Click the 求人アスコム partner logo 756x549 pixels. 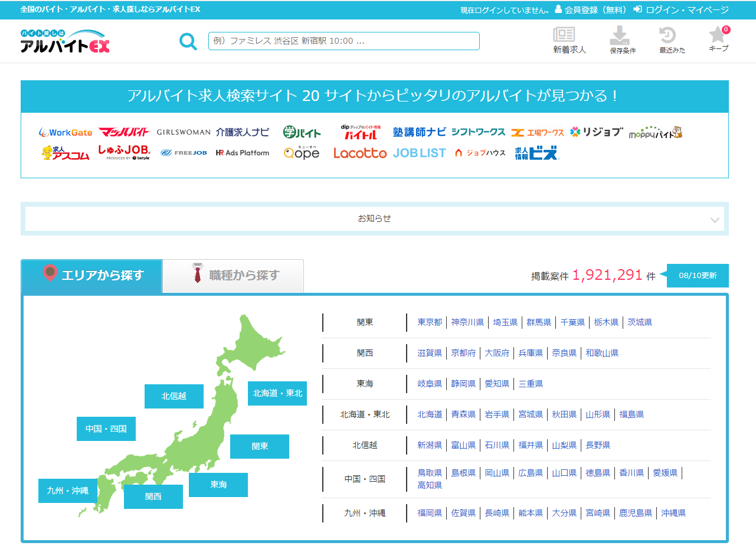click(x=66, y=153)
